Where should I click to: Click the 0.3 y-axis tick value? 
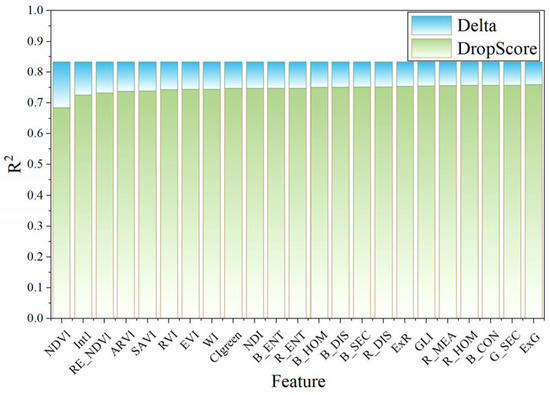[x=35, y=226]
